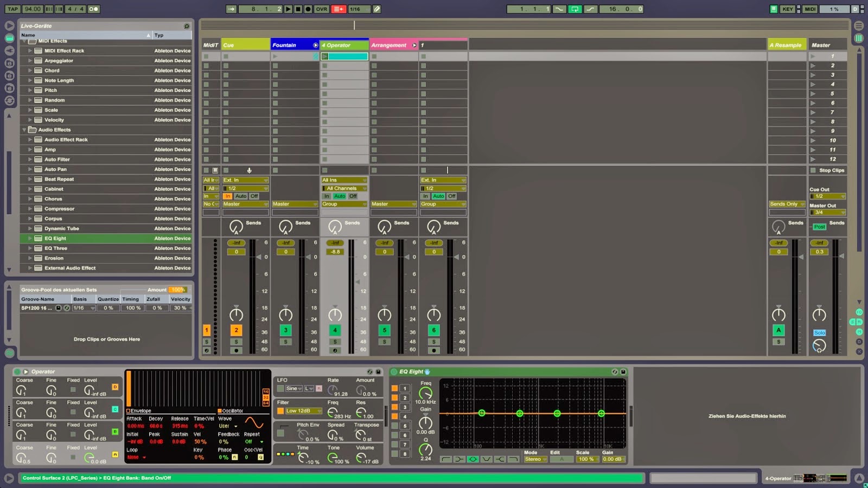Select Operator oscillator A
Viewport: 868px width, 488px height.
115,454
